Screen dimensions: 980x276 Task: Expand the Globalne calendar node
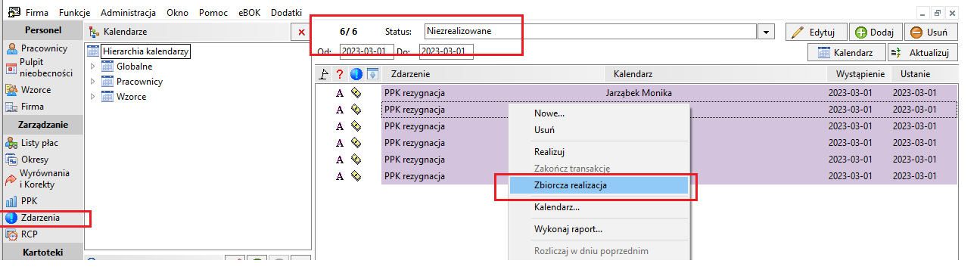point(92,67)
